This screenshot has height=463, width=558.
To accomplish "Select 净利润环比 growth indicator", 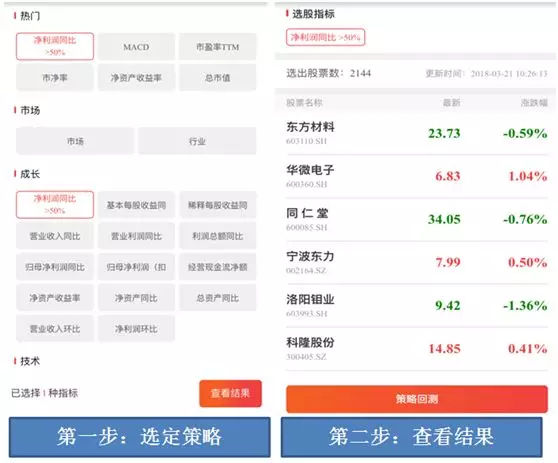I will pyautogui.click(x=136, y=329).
